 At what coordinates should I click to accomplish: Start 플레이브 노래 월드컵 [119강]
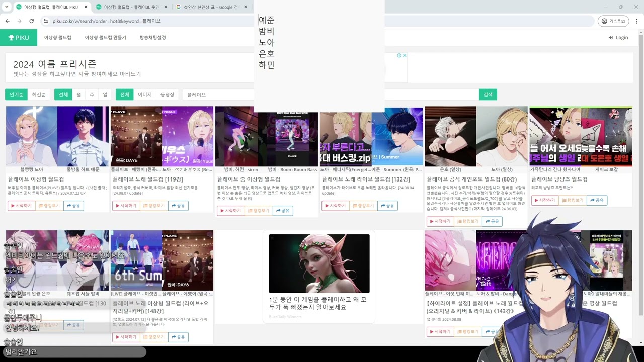tap(126, 206)
